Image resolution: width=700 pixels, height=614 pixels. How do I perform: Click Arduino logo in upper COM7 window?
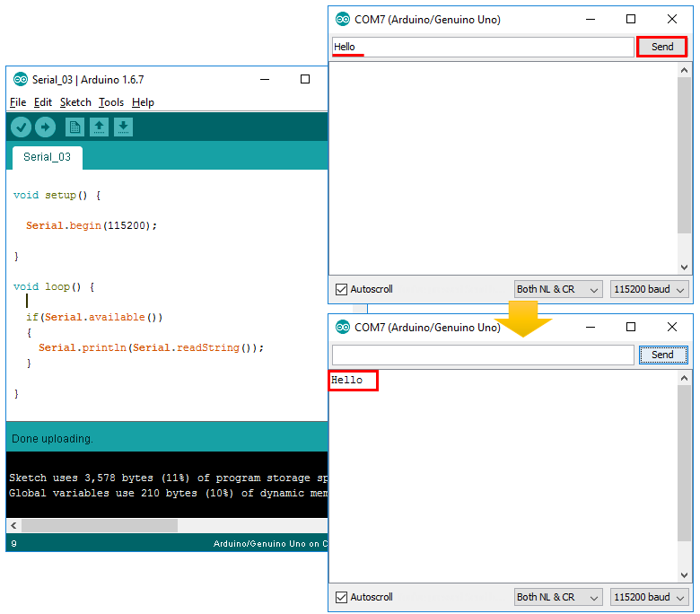click(343, 19)
